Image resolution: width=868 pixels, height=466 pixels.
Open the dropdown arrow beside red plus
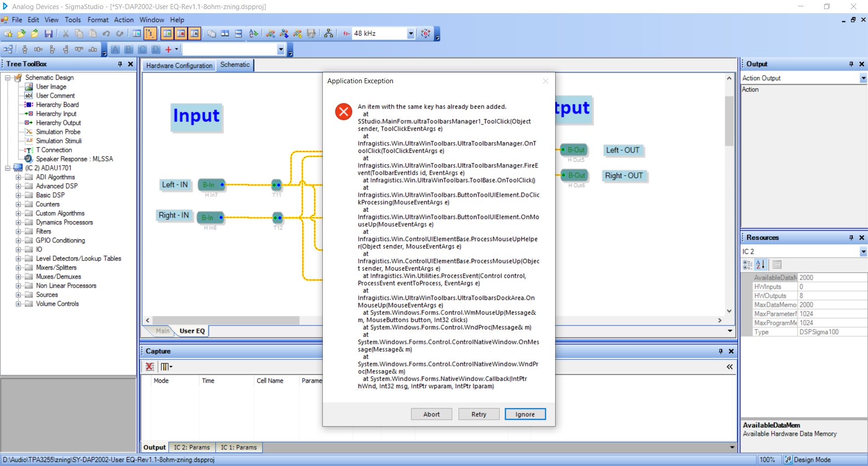pos(177,49)
